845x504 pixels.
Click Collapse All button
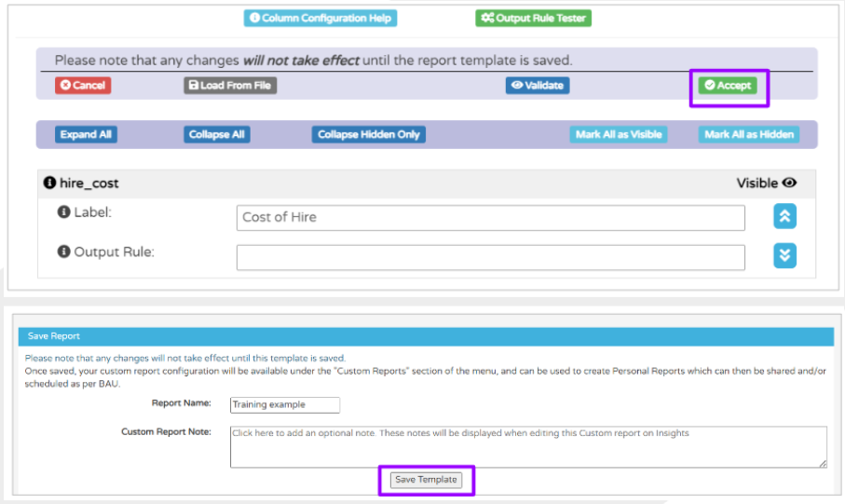point(217,134)
